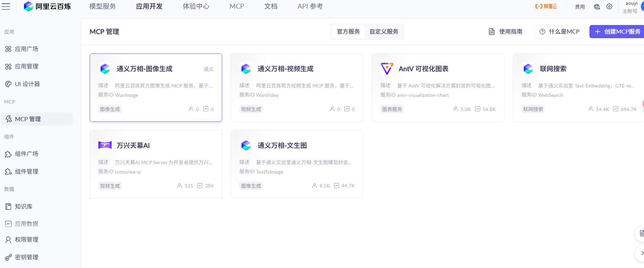Click the 联网搜索 service card icon
Viewport: 644px width, 268px height.
tap(528, 69)
